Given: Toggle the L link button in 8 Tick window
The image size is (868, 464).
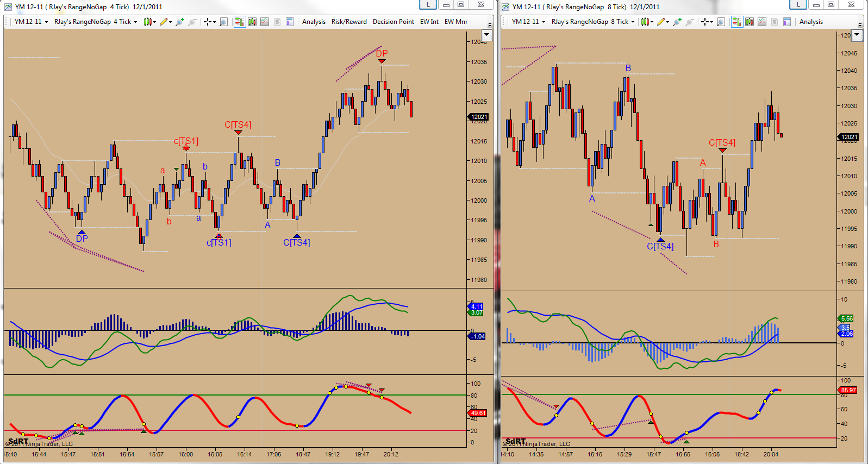Looking at the screenshot, I should click(x=798, y=5).
